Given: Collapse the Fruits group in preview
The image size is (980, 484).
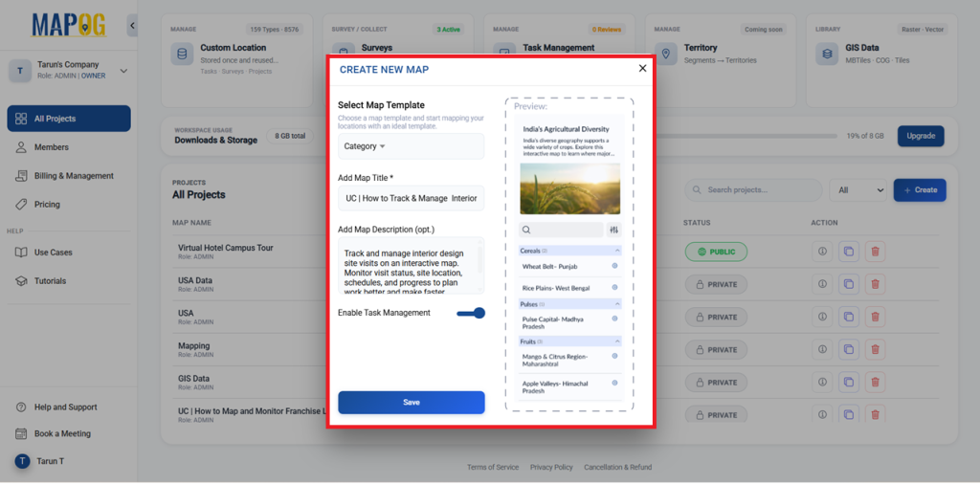Looking at the screenshot, I should click(617, 341).
